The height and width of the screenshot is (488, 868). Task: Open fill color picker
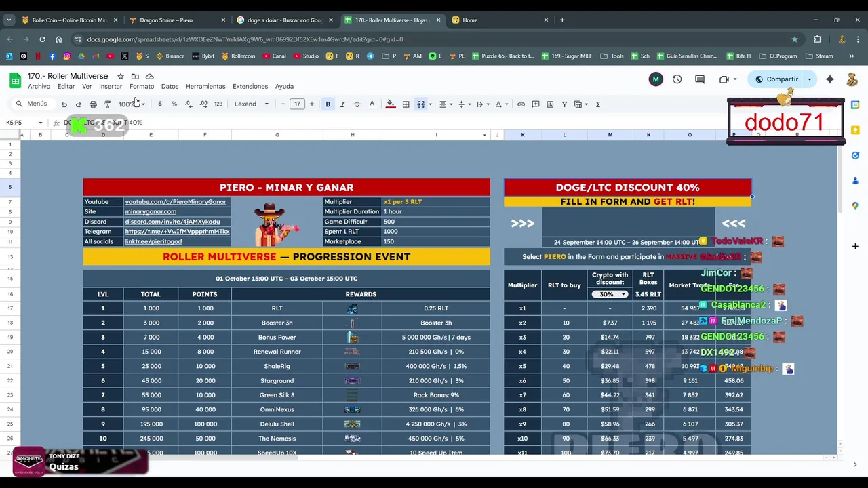[391, 104]
